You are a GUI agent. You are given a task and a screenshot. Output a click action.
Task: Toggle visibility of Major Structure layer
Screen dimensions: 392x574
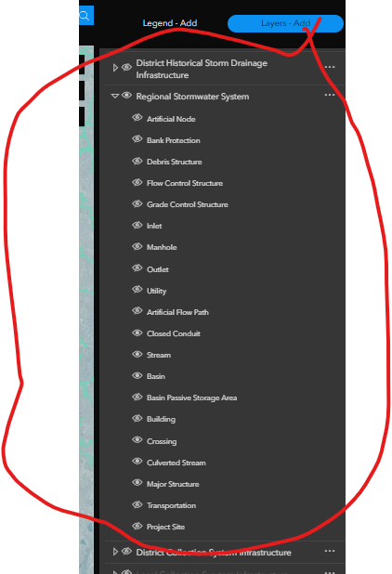[137, 482]
